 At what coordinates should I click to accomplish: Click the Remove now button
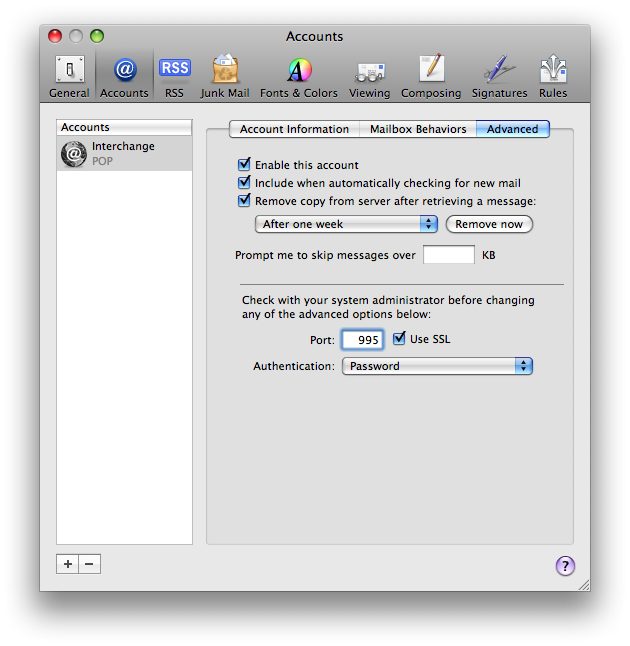click(489, 224)
